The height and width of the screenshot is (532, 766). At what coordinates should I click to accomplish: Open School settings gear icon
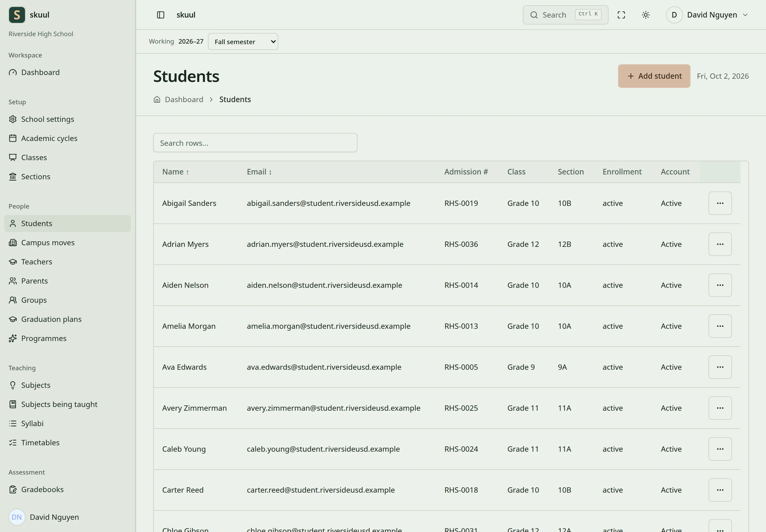[x=13, y=119]
